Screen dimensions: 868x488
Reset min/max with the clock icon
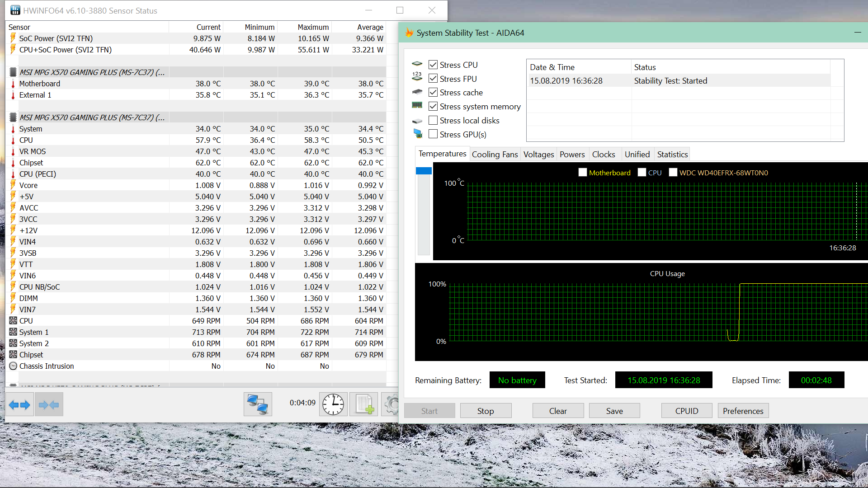pos(333,404)
